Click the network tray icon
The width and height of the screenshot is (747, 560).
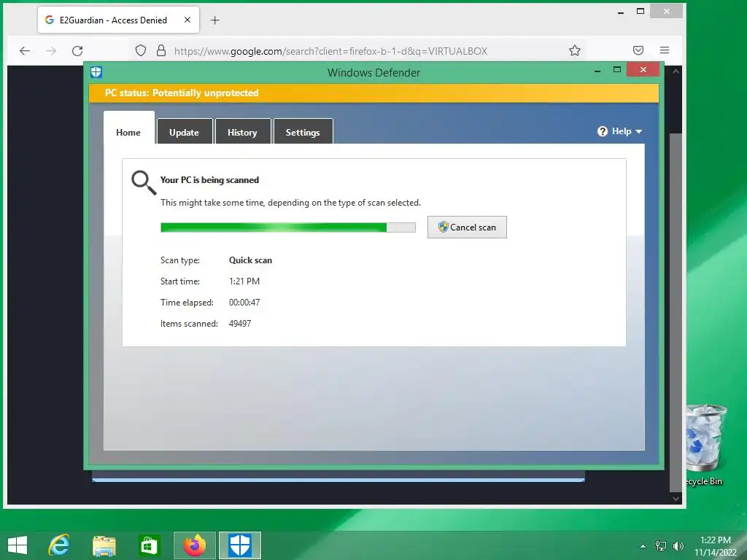coord(661,546)
